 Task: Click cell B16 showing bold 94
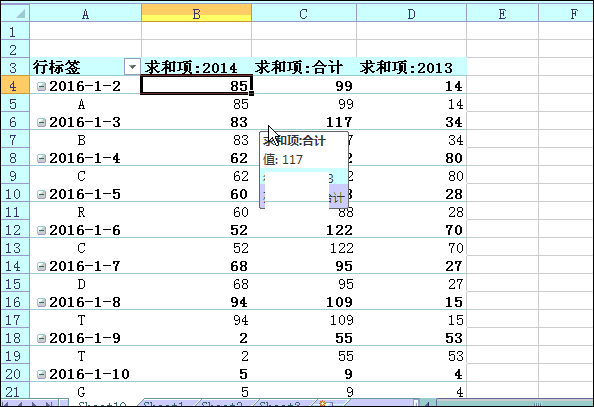point(196,301)
